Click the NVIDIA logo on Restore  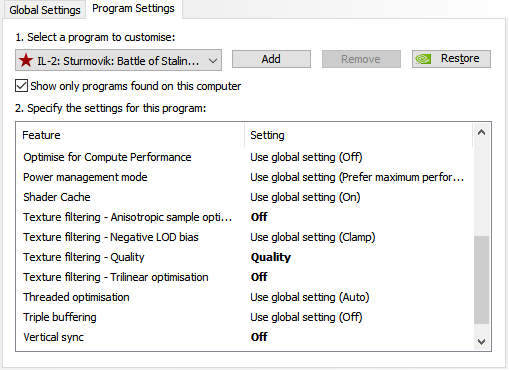(423, 59)
